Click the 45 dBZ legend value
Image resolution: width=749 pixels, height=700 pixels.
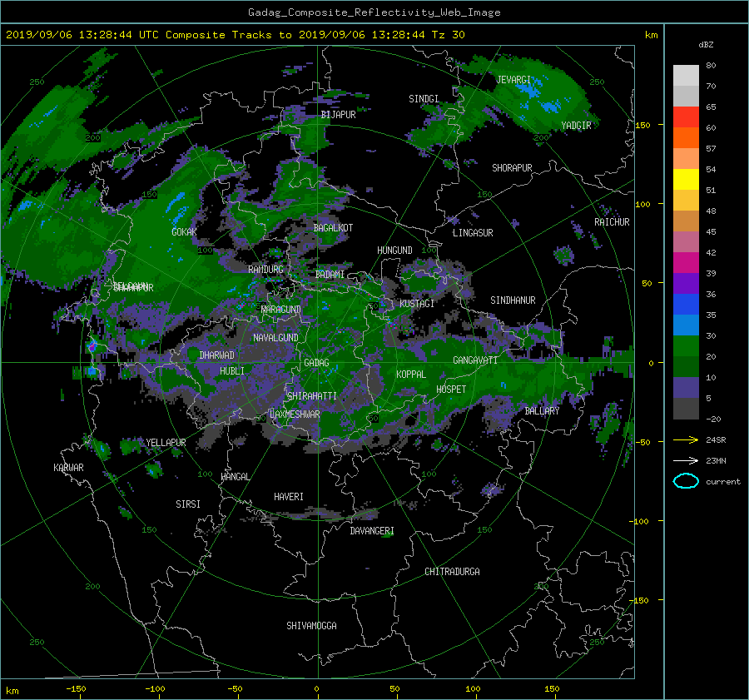pos(711,231)
